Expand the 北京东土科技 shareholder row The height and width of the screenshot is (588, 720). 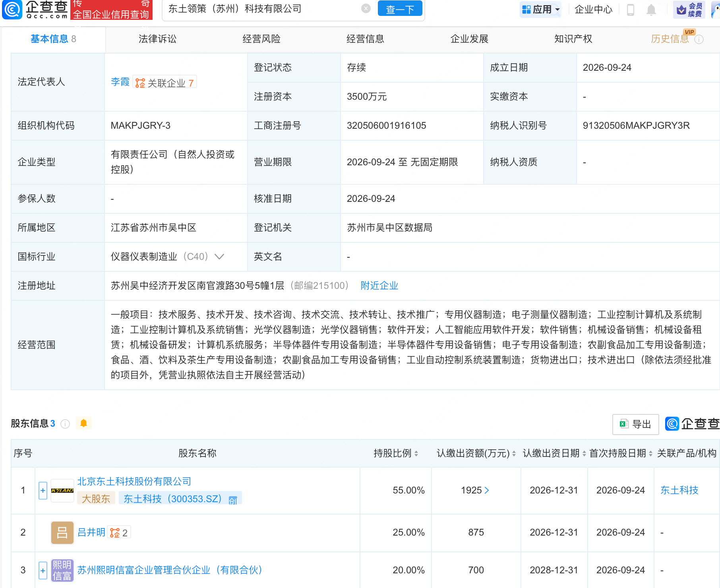[43, 490]
